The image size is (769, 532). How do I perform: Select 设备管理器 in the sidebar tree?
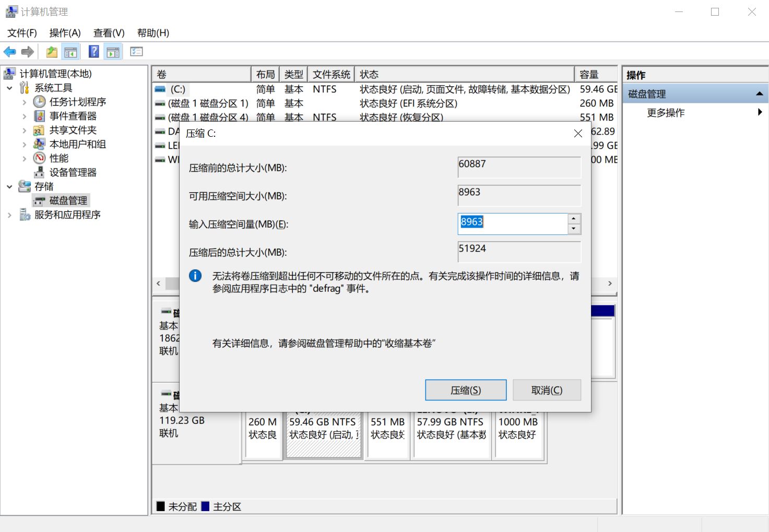tap(71, 172)
